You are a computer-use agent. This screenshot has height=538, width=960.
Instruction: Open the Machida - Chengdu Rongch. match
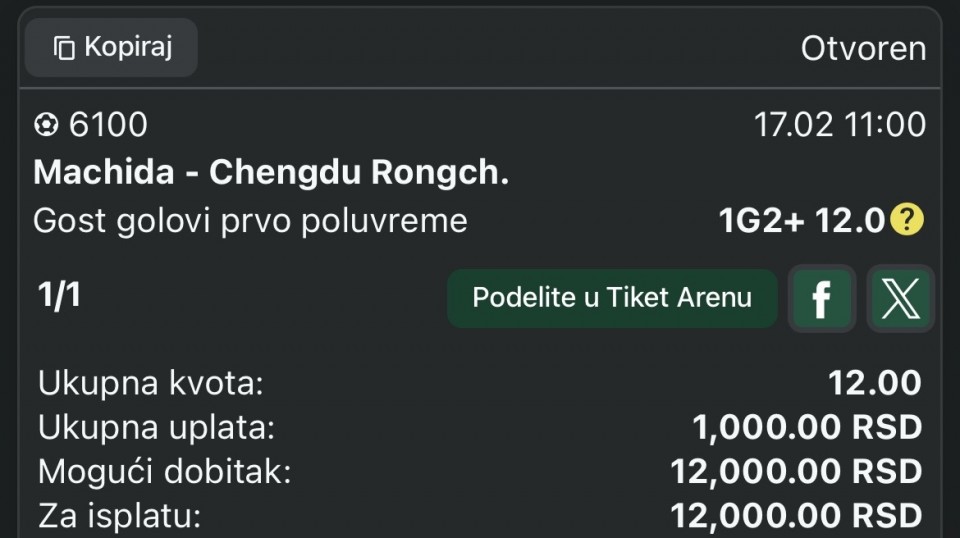(271, 172)
